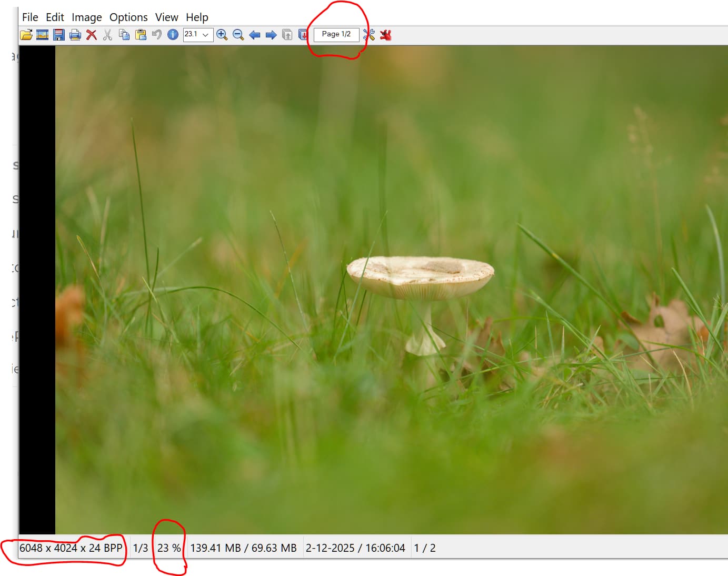Click the Open file folder icon
This screenshot has height=576, width=728.
(x=26, y=35)
